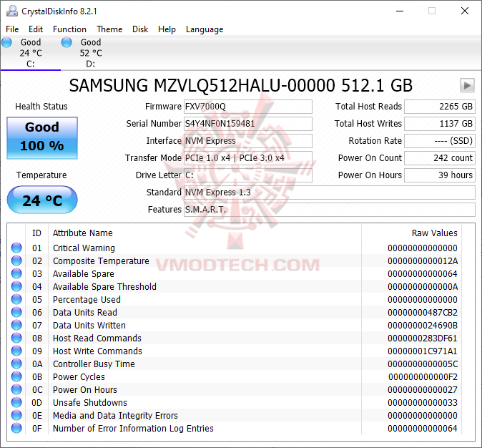Click the Drive Letter field
The width and height of the screenshot is (482, 448).
point(248,175)
